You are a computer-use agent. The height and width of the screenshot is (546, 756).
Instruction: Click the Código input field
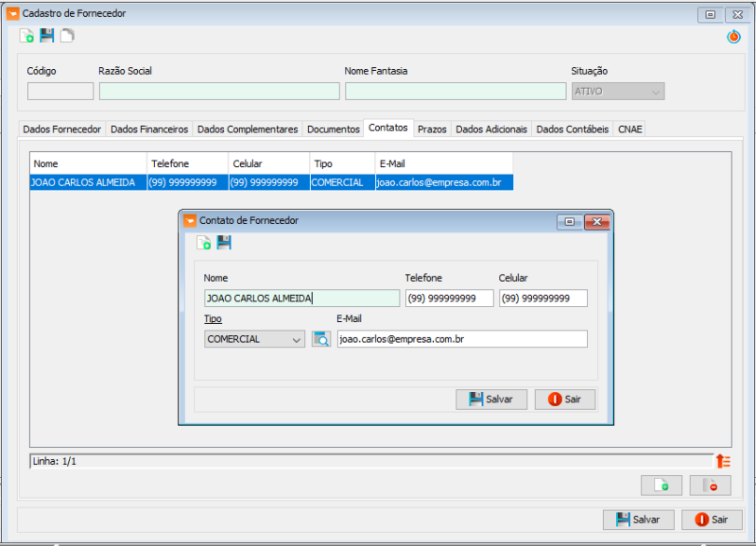click(x=60, y=91)
